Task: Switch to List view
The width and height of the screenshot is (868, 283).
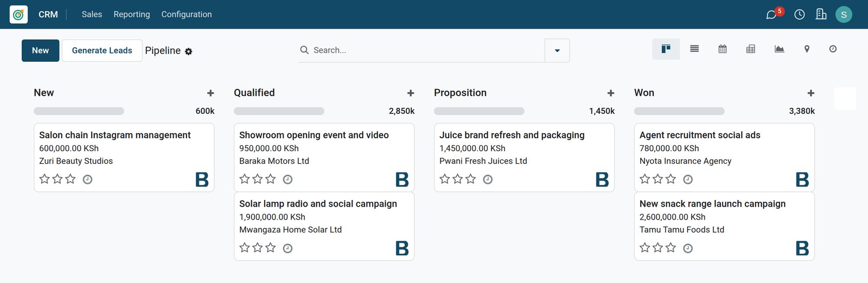Action: click(694, 49)
